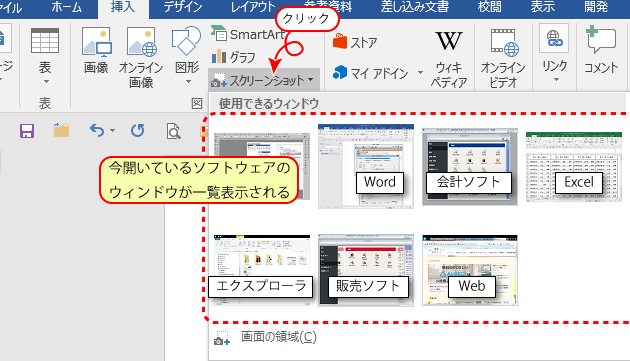Insert an Online Video (オンラインビデオ)
This screenshot has width=630, height=361.
click(503, 58)
